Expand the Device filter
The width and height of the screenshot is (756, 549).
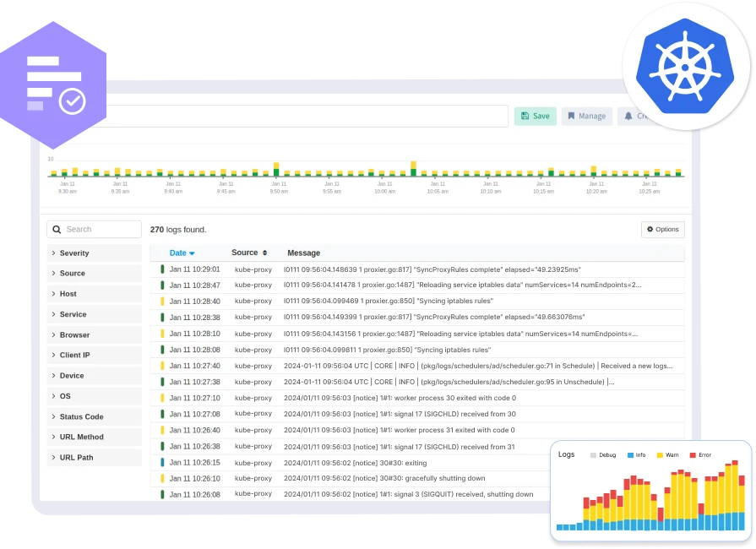click(94, 376)
